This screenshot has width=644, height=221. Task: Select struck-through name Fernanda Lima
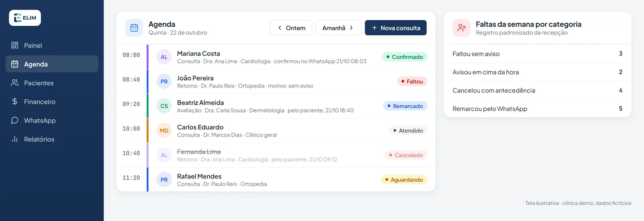pyautogui.click(x=199, y=151)
